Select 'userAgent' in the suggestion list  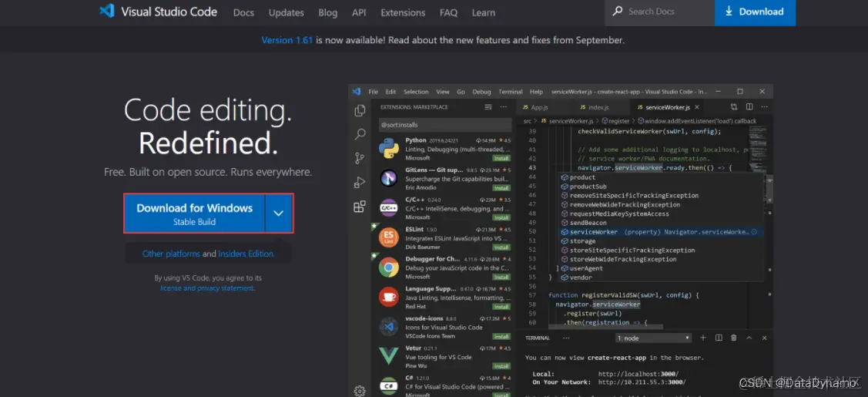tap(662, 268)
